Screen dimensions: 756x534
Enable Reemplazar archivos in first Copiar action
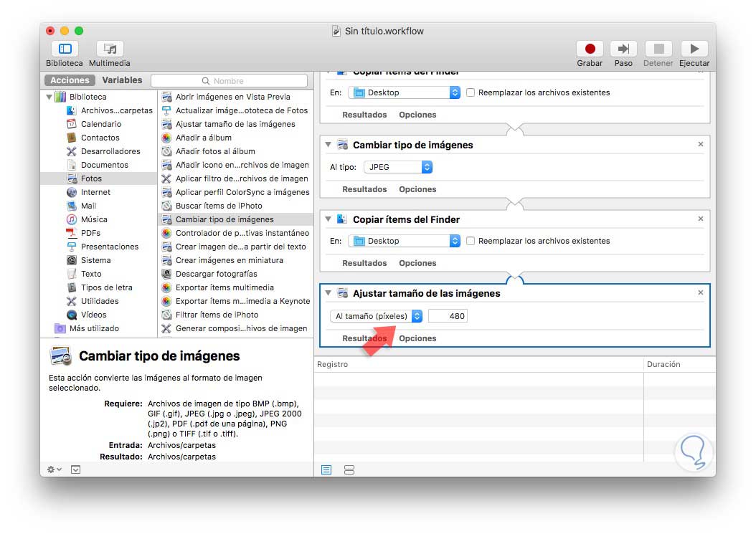[471, 92]
